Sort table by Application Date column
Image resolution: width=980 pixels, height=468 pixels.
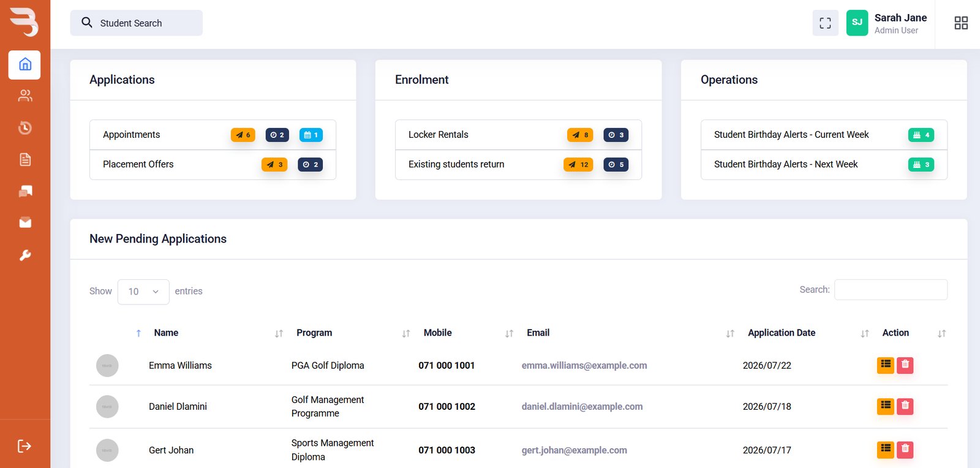coord(782,333)
